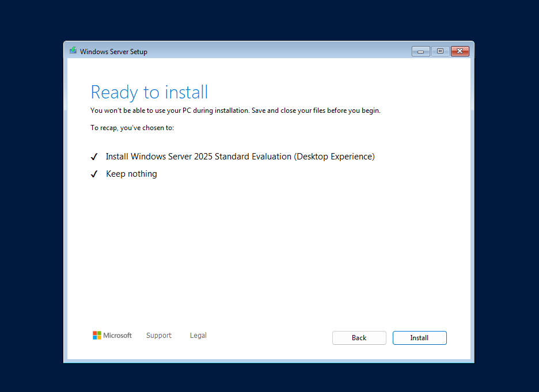The image size is (539, 392).
Task: Open the Support link
Action: point(158,336)
